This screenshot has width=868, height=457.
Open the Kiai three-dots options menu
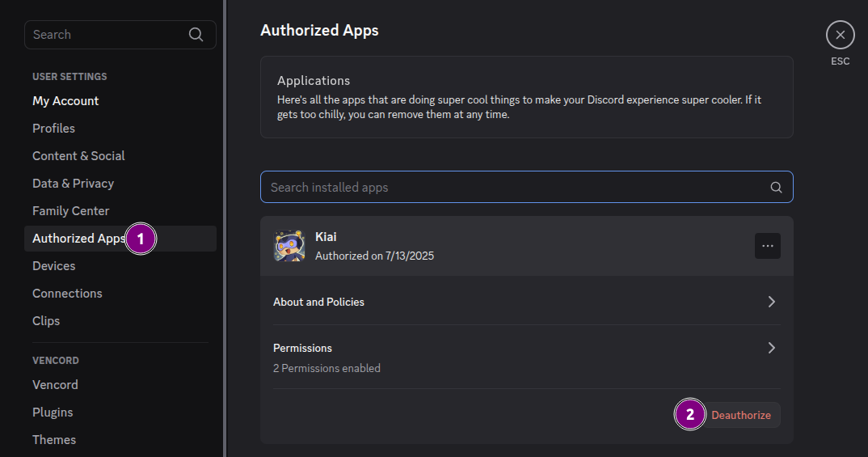[x=767, y=246]
